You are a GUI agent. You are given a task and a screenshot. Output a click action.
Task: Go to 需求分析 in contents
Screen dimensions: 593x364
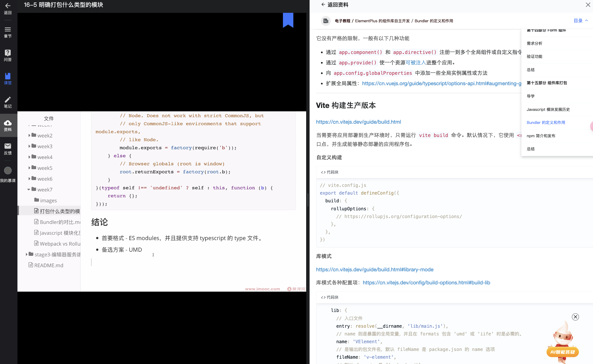[x=534, y=43]
